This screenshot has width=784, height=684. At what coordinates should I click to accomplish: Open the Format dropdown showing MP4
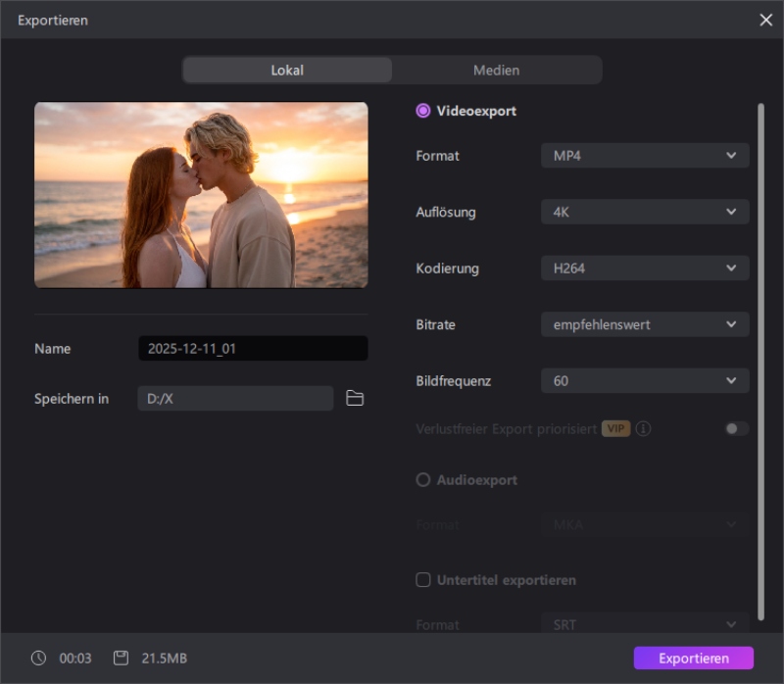[645, 156]
